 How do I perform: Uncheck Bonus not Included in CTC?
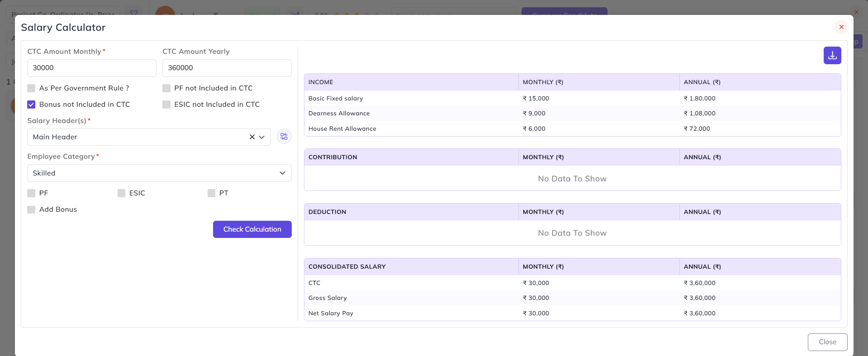coord(31,104)
